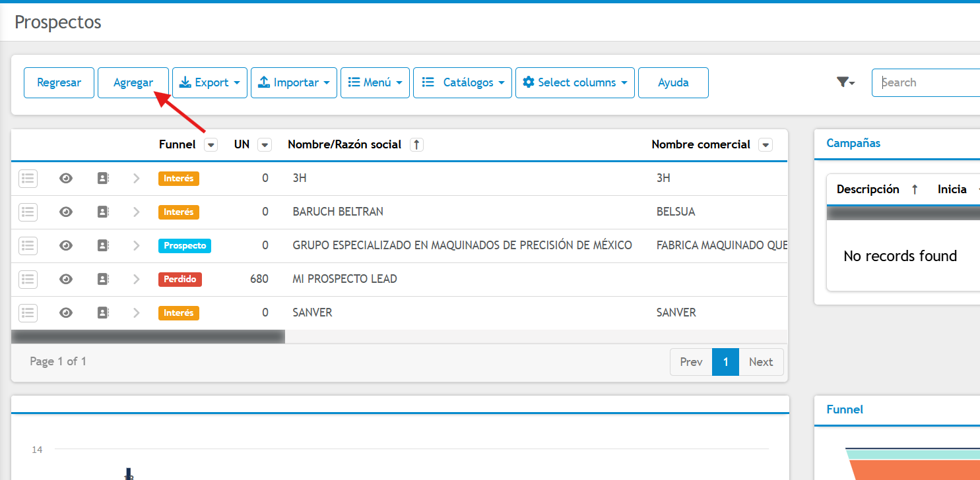Viewport: 980px width, 480px height.
Task: Open the Nombre comercial column dropdown arrow
Action: (x=766, y=144)
